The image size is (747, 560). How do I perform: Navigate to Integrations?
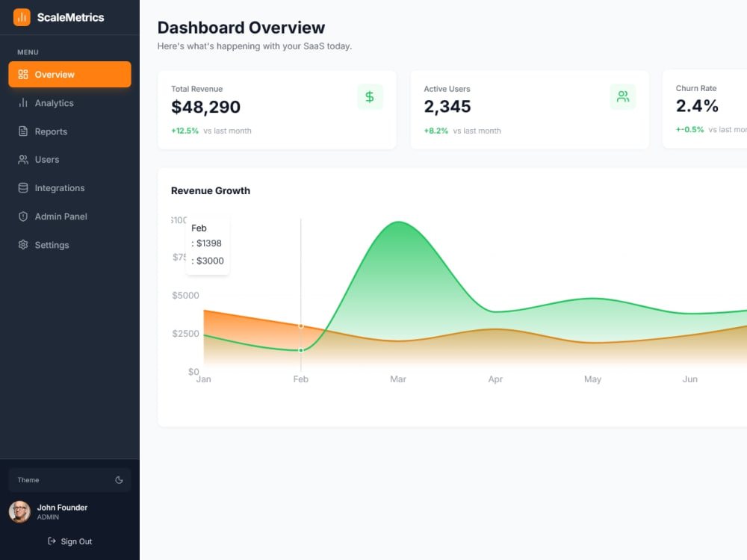click(x=69, y=188)
